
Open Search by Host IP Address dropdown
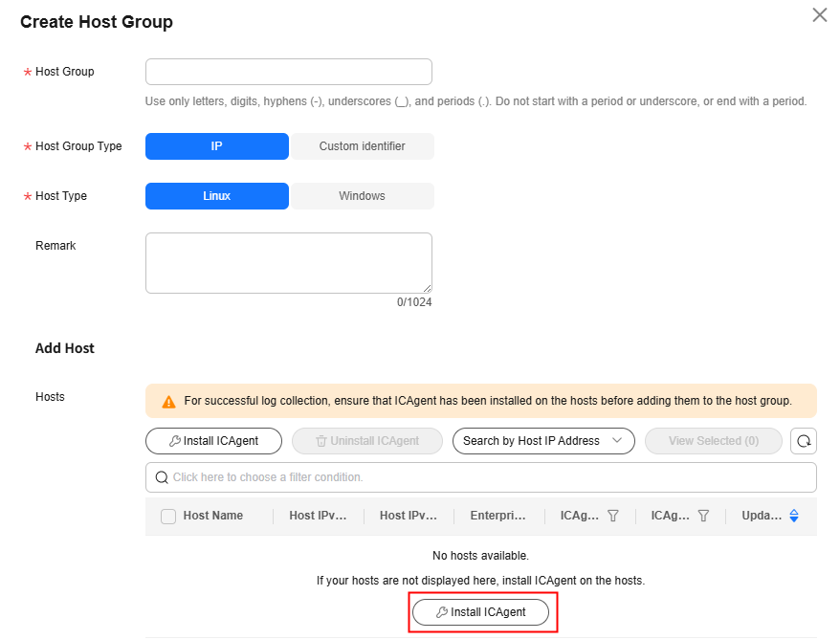pos(543,441)
